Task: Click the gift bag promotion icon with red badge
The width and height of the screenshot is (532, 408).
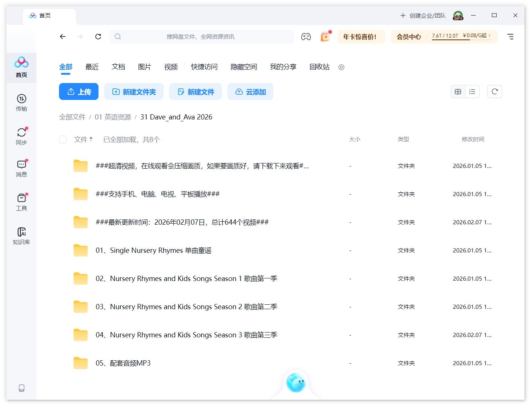Action: coord(325,36)
